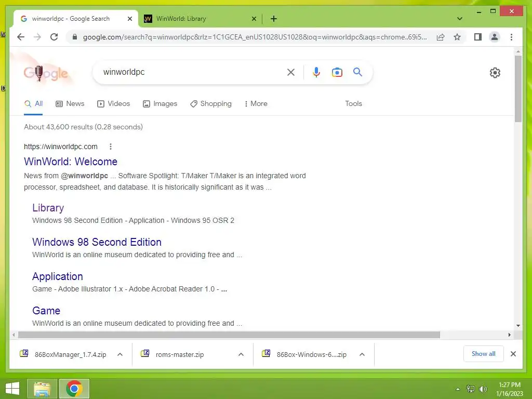Click the scroll down arrow
The width and height of the screenshot is (532, 399).
pos(518,326)
